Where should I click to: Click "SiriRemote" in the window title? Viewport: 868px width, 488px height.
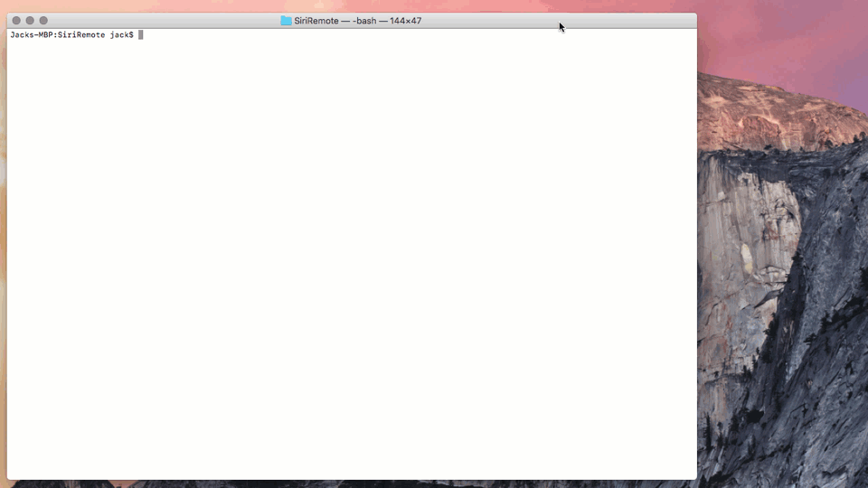pyautogui.click(x=316, y=21)
